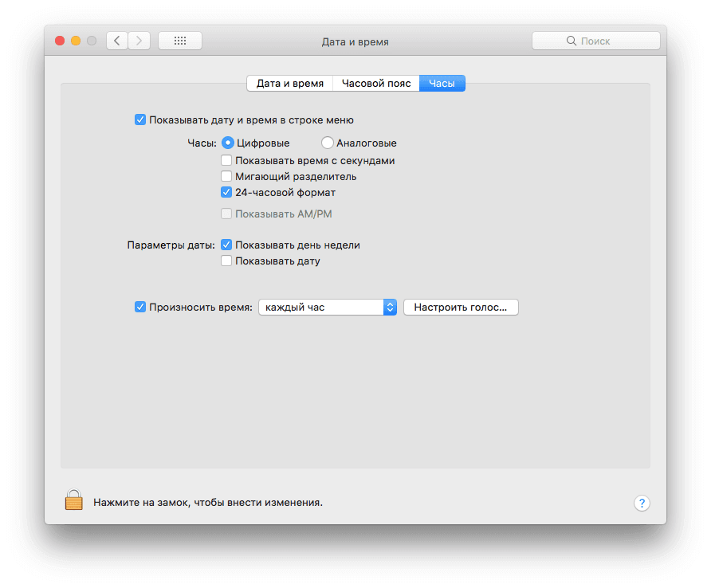Select the Аналоговые clock radio button
The image size is (711, 588).
[x=328, y=143]
